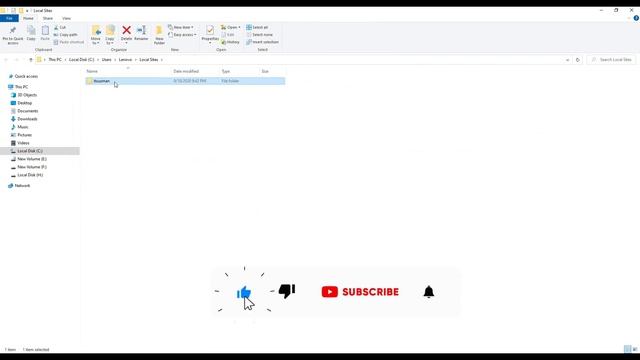Open Network in the navigation pane
The width and height of the screenshot is (640, 360).
22,186
